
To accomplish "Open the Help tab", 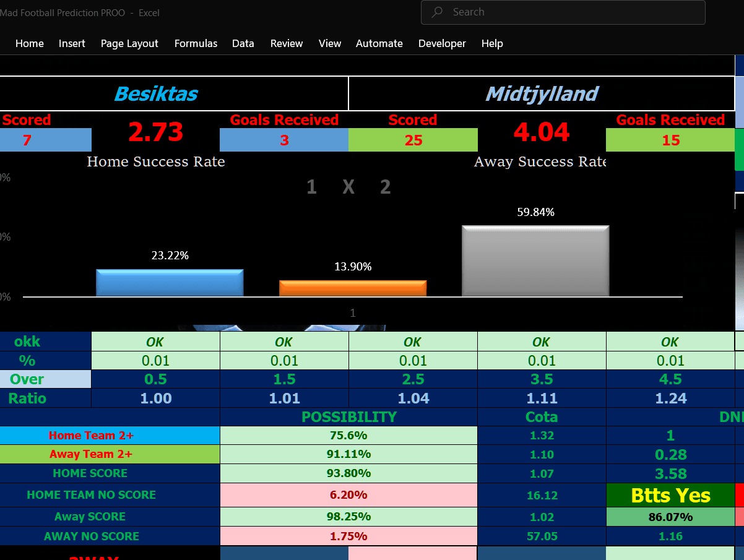I will (x=492, y=43).
